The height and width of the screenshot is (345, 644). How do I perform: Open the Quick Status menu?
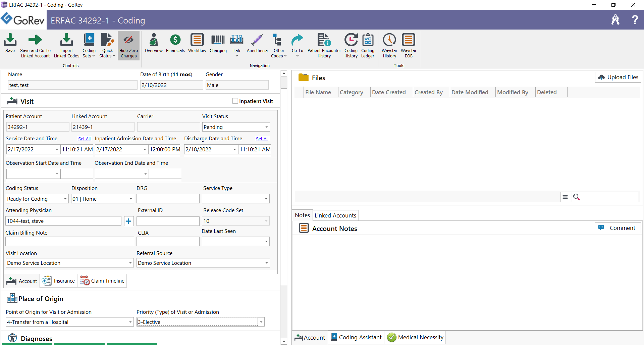point(107,46)
